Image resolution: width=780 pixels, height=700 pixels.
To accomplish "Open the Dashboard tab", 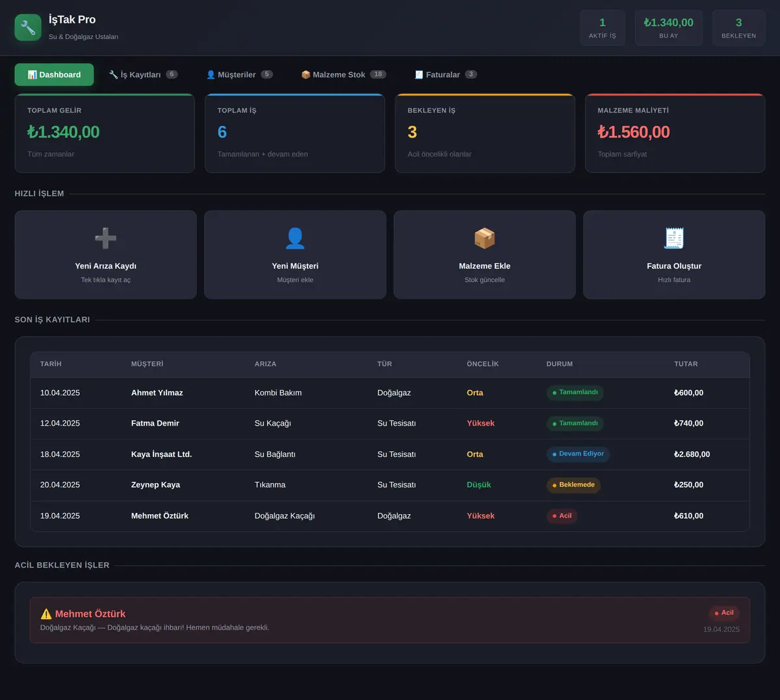I will click(x=54, y=75).
